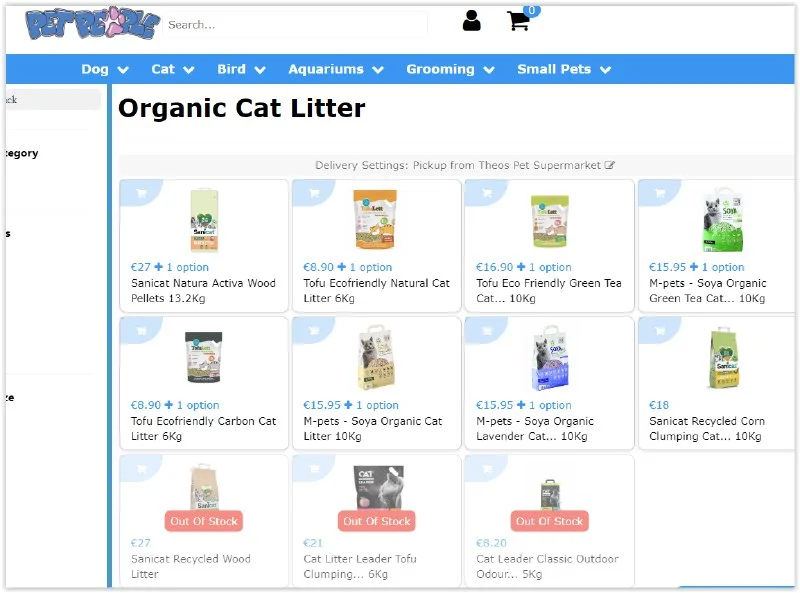
Task: Add M-pets Soya Organic Lavender litter to cart
Action: 487,331
